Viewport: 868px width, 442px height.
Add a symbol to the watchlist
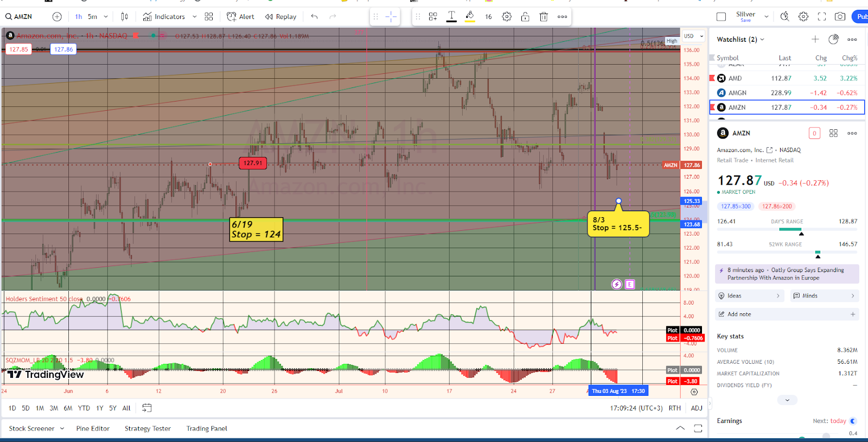coord(815,39)
